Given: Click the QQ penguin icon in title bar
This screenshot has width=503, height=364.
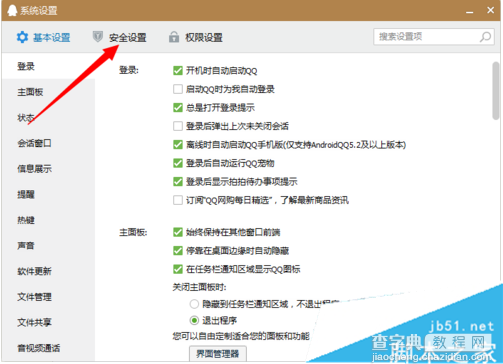Looking at the screenshot, I should [x=12, y=10].
